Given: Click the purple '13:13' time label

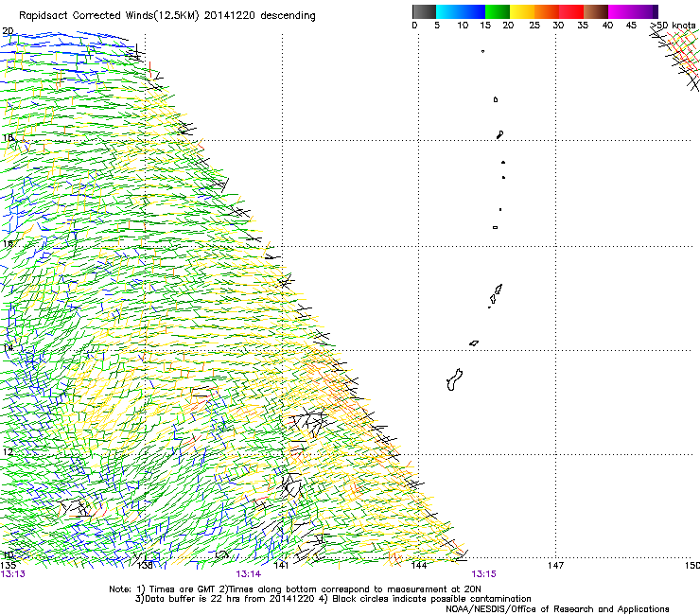Looking at the screenshot, I should (12, 574).
